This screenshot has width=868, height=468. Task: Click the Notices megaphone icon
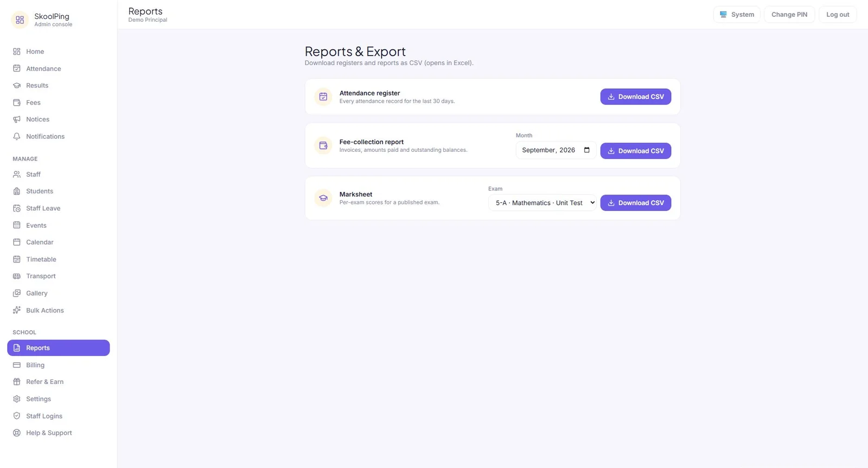tap(17, 119)
